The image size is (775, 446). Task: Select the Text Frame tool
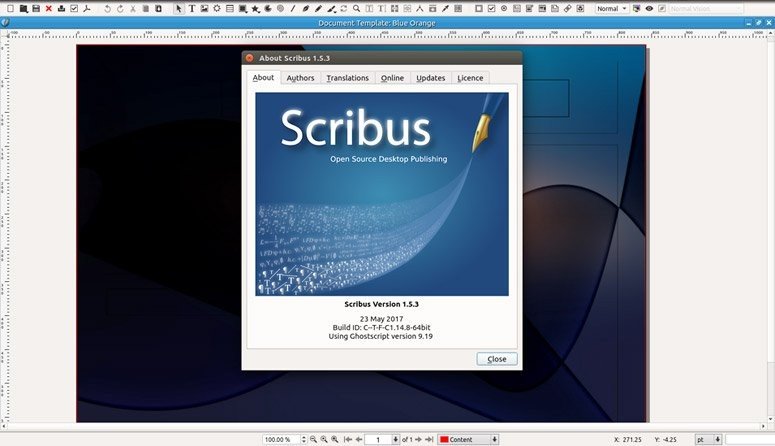point(192,8)
